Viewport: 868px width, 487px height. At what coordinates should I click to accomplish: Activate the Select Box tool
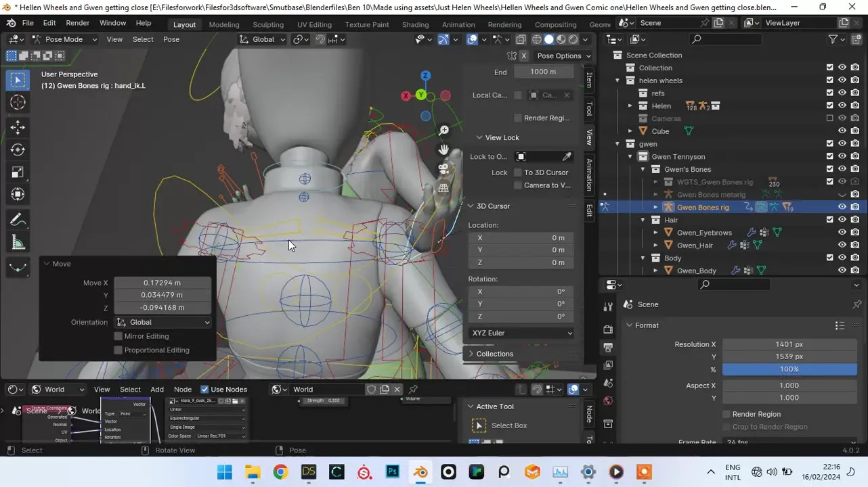(18, 80)
